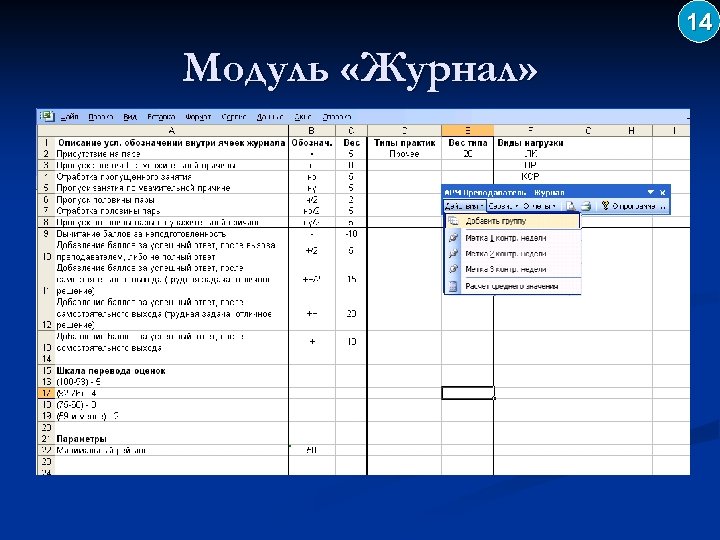
Task: Select highlighted column E header
Action: tap(467, 130)
